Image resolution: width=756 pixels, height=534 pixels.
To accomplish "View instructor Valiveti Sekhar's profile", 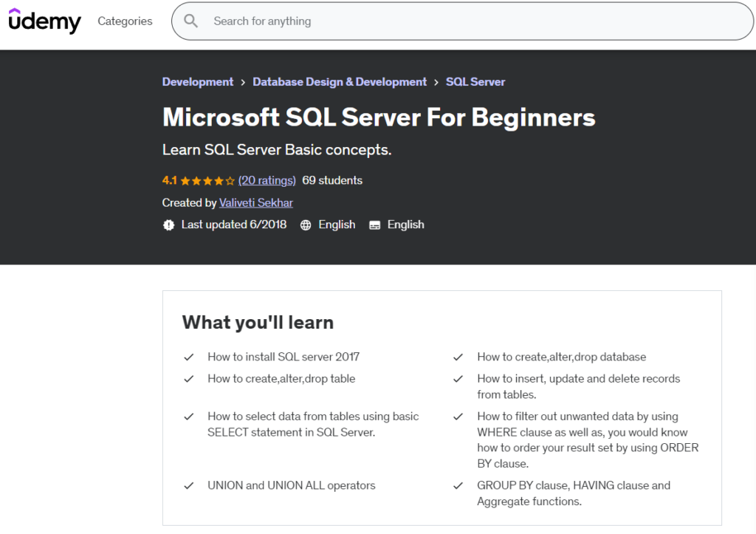I will click(255, 202).
